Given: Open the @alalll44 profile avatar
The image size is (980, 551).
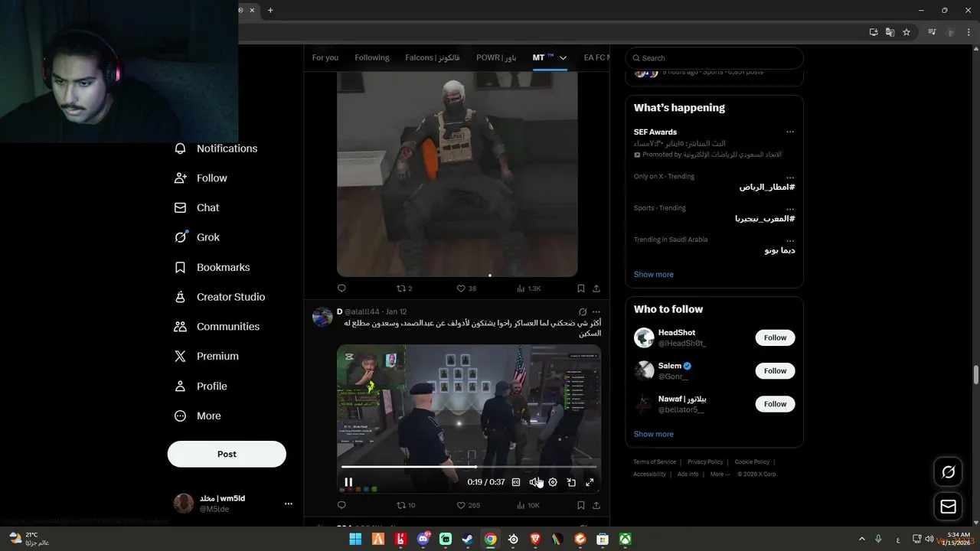Looking at the screenshot, I should [x=322, y=317].
